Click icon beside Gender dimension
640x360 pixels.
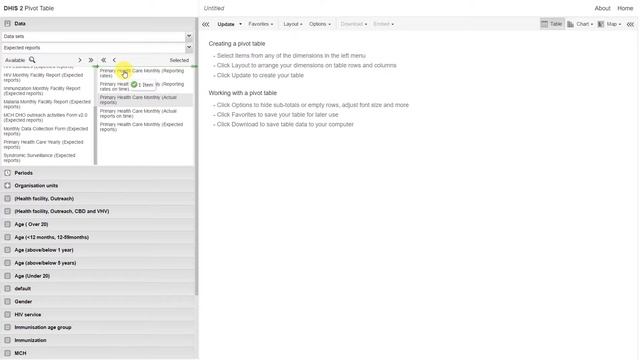click(7, 302)
